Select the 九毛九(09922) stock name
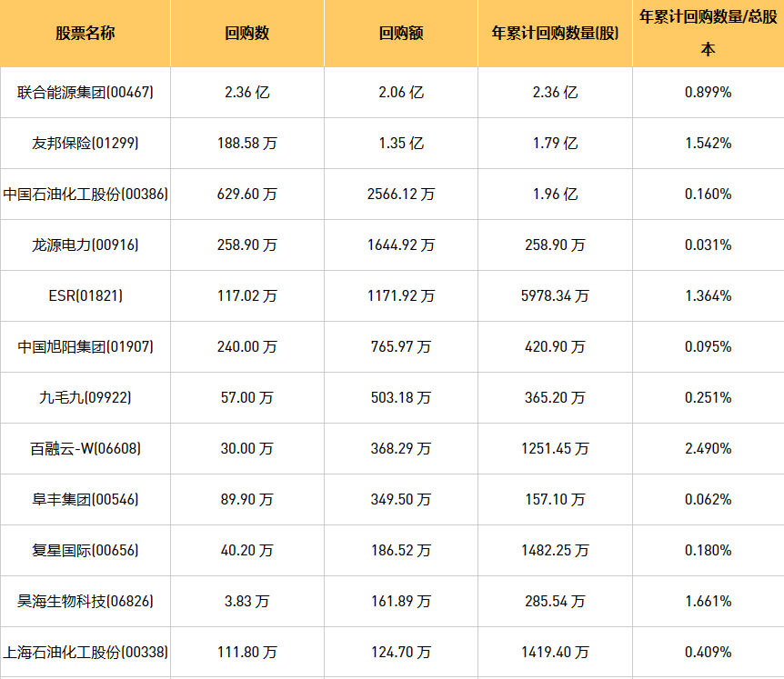 click(85, 398)
